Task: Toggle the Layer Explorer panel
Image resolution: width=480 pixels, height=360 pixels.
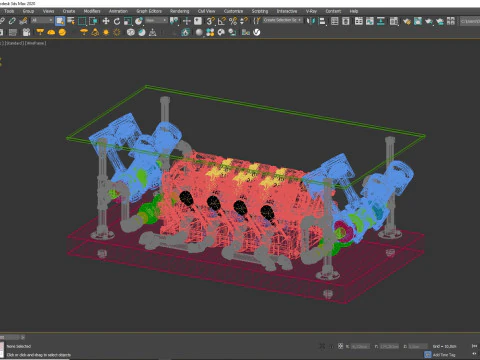Action: (346, 21)
